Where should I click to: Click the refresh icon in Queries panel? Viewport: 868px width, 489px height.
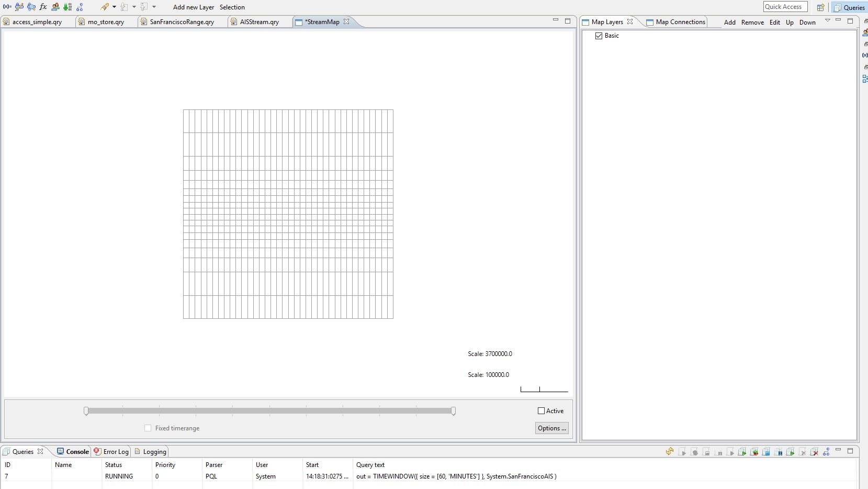[670, 452]
